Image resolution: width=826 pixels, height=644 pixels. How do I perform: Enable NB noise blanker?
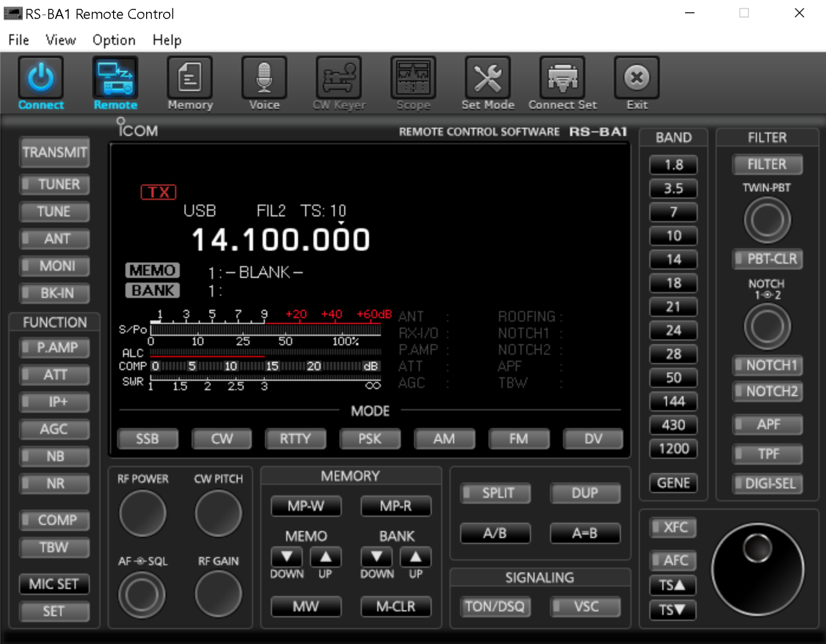point(55,456)
